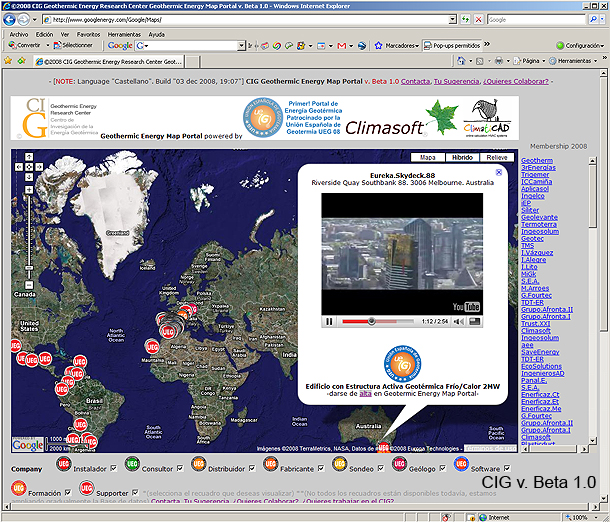Uncheck the Instalador checkbox
This screenshot has height=522, width=610.
[113, 468]
